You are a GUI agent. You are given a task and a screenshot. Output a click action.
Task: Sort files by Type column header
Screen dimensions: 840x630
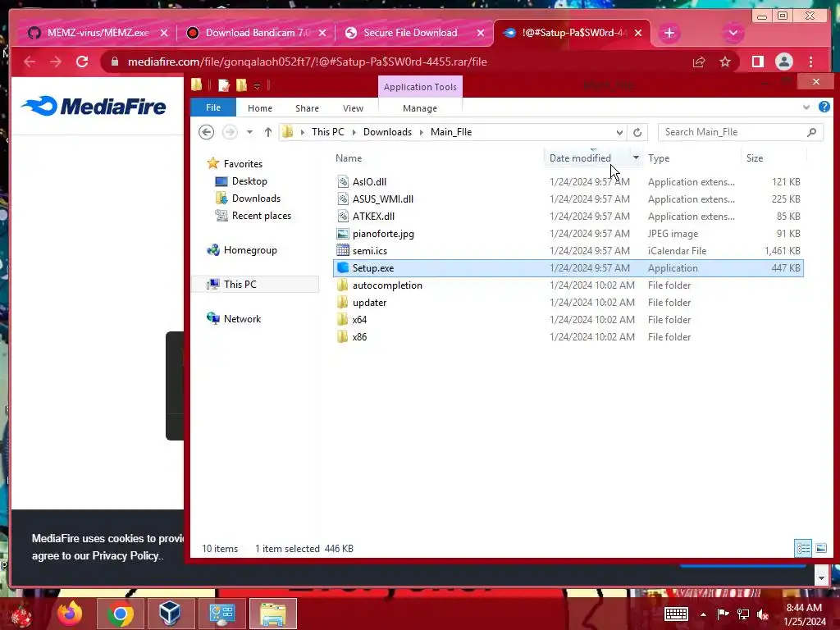[659, 158]
